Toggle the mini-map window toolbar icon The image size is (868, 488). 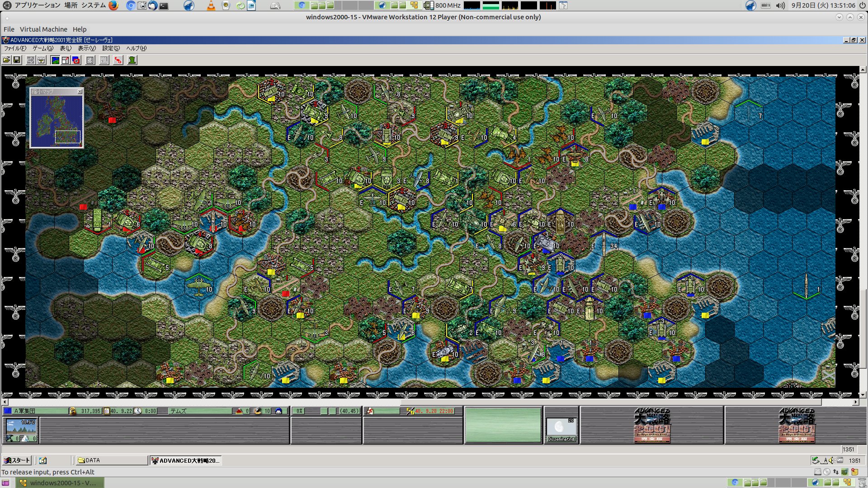66,60
